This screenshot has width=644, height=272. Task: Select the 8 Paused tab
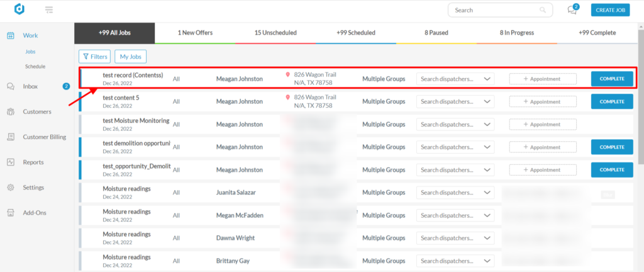pyautogui.click(x=436, y=33)
